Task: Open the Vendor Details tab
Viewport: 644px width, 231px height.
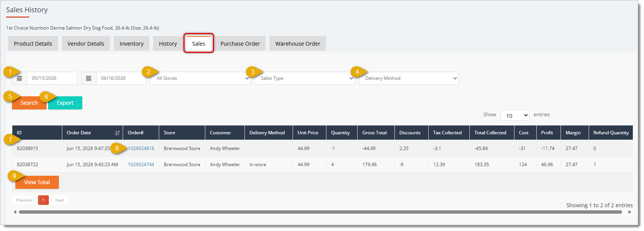Action: (x=86, y=44)
